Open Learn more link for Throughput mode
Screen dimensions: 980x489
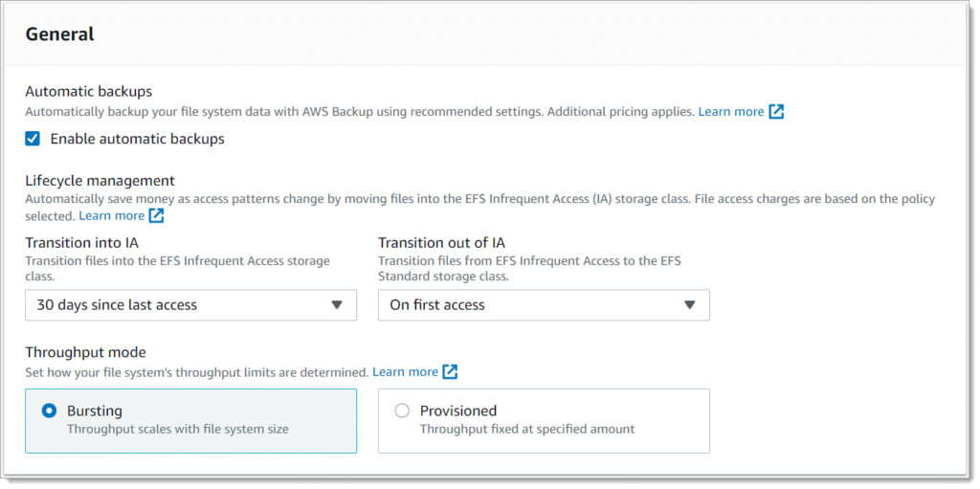coord(405,371)
